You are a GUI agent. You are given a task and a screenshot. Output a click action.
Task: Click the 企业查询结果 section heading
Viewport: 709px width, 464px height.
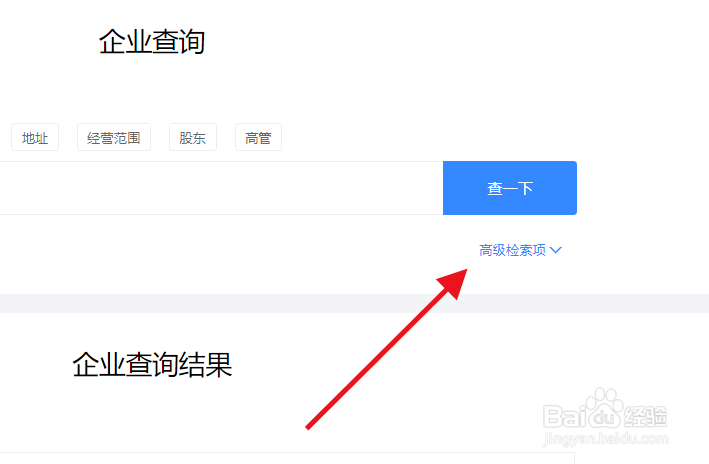click(152, 365)
